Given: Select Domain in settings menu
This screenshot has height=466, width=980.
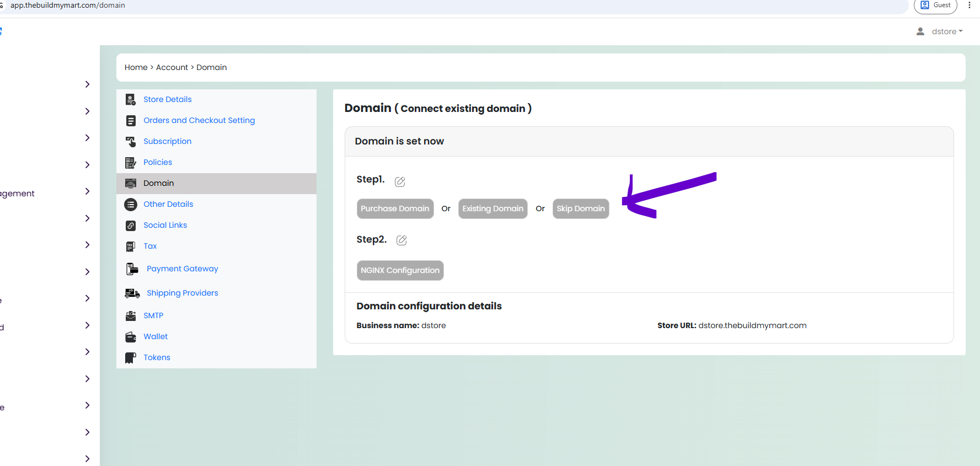Looking at the screenshot, I should pos(216,184).
